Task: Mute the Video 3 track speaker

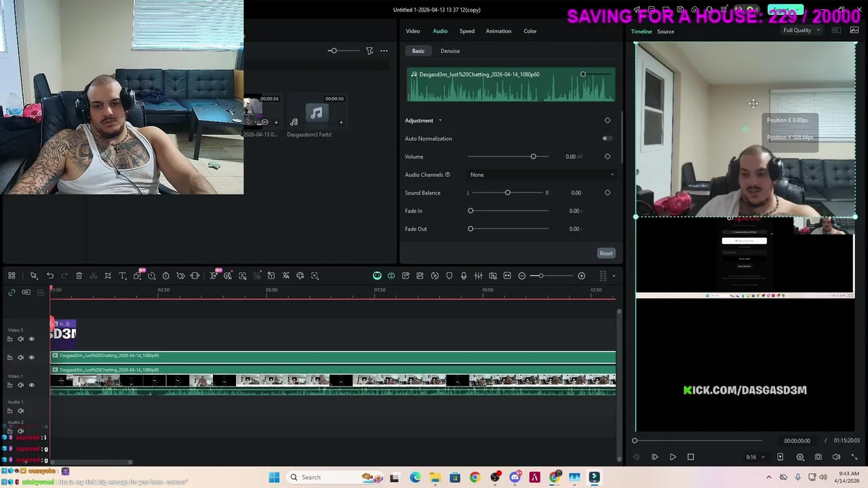Action: (x=20, y=339)
